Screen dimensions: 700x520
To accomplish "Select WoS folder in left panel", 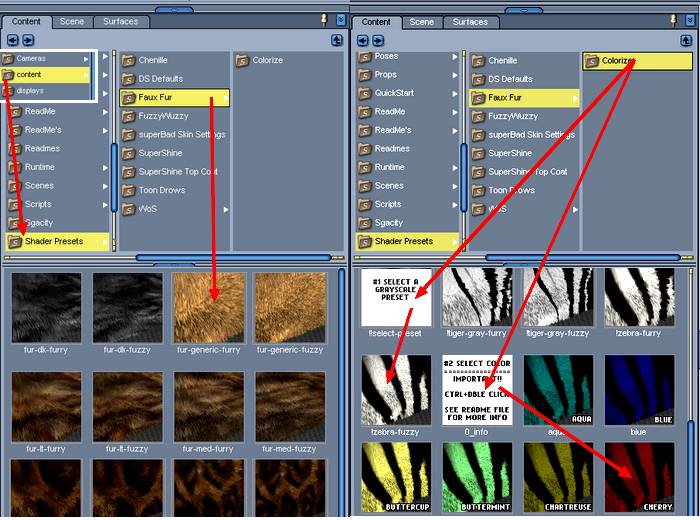I will [x=175, y=209].
